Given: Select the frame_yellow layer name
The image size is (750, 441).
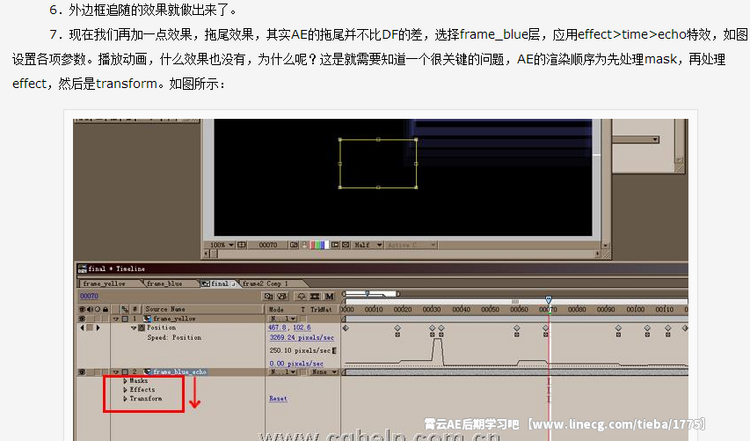Looking at the screenshot, I should [x=174, y=319].
